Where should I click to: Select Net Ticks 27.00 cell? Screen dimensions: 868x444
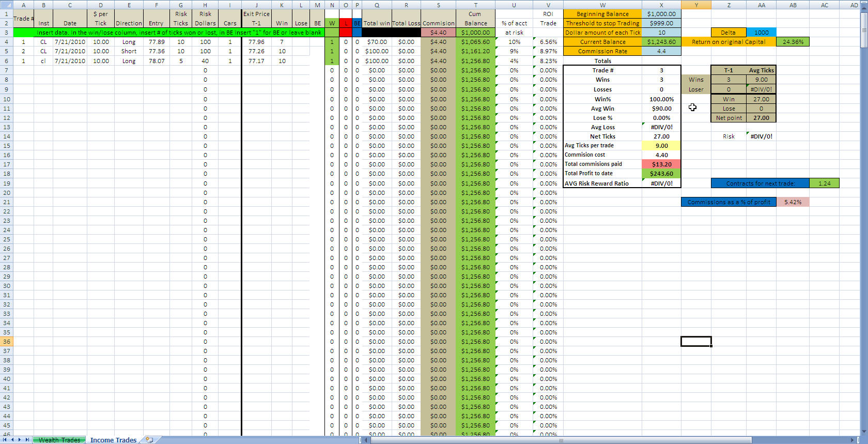(x=661, y=136)
